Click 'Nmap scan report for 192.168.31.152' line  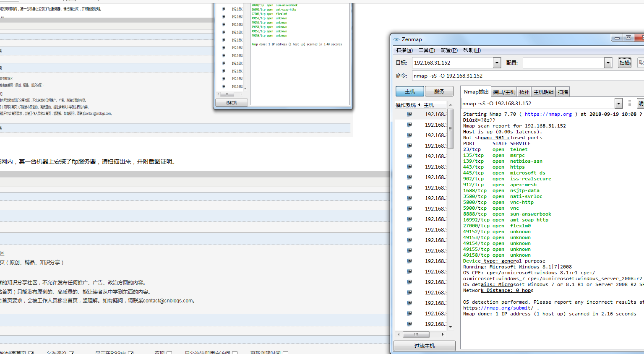tap(514, 126)
